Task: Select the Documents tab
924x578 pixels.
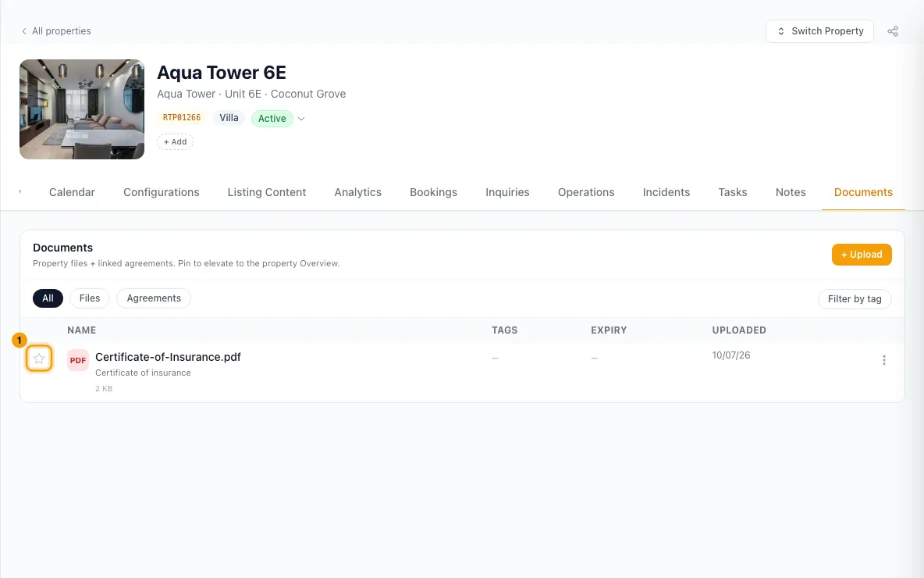Action: [x=863, y=192]
